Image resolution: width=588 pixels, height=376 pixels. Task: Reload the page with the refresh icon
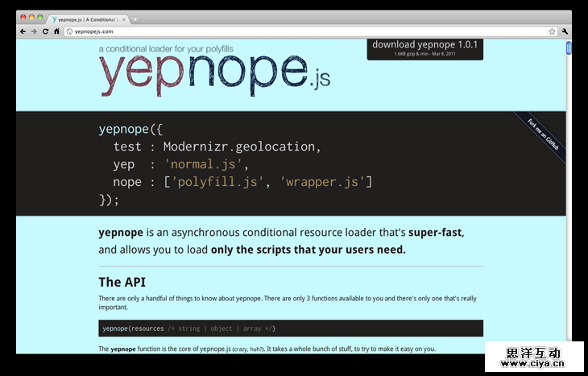pyautogui.click(x=45, y=31)
